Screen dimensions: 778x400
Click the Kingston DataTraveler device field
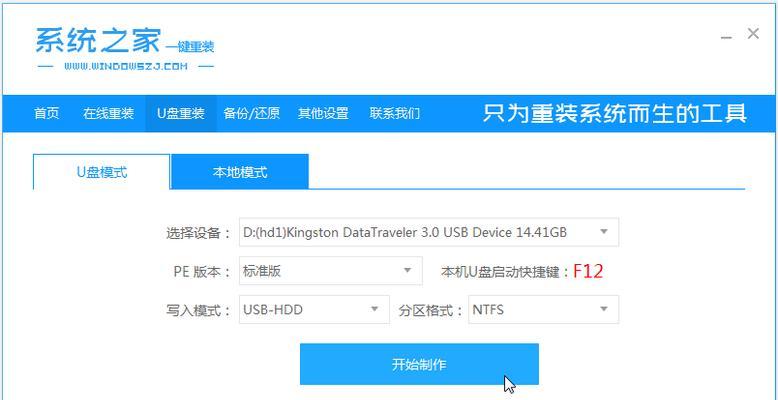(429, 232)
